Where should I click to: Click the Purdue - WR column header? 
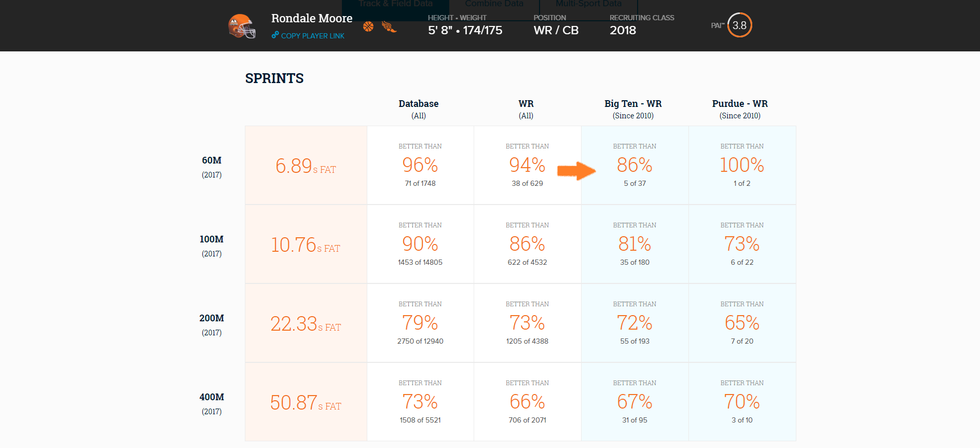click(740, 109)
